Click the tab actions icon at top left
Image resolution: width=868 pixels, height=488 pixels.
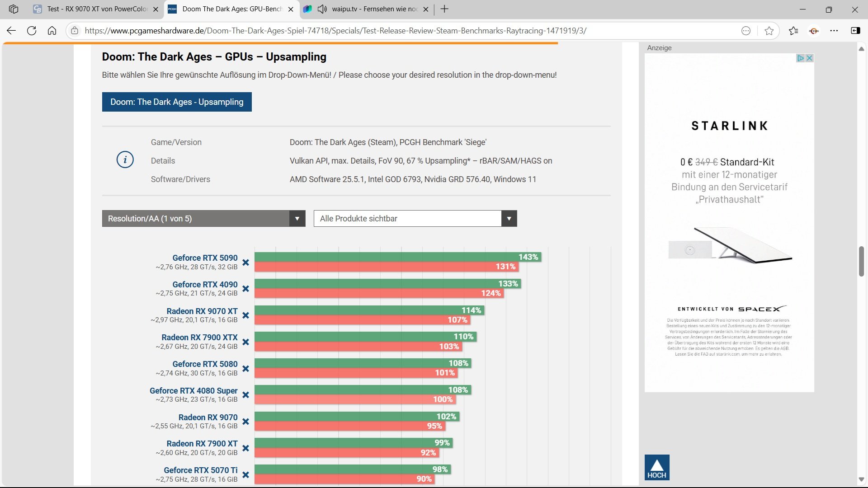click(14, 9)
